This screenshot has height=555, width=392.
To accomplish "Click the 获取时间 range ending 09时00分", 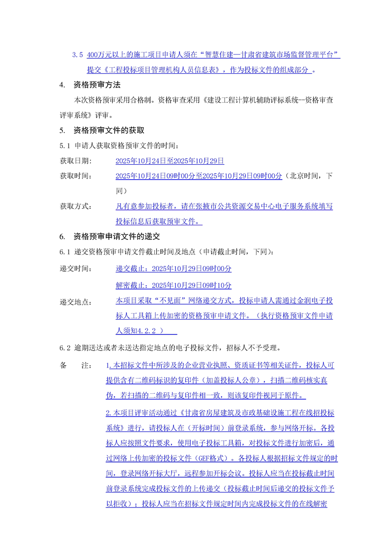I will [199, 176].
